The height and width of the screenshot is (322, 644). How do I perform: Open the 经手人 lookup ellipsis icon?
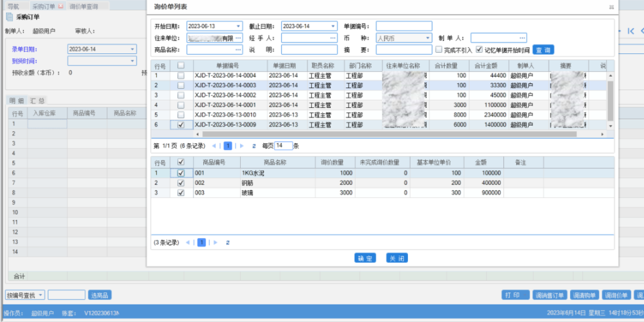333,38
